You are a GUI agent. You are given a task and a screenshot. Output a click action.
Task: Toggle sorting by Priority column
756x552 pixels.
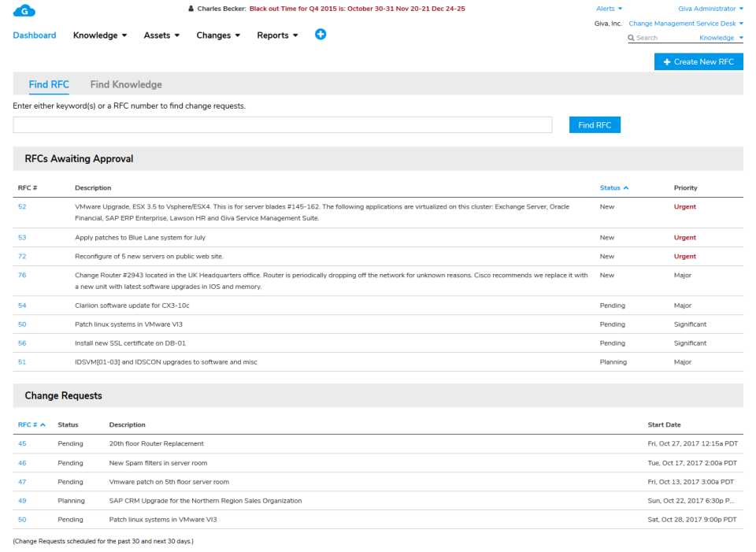pos(685,187)
